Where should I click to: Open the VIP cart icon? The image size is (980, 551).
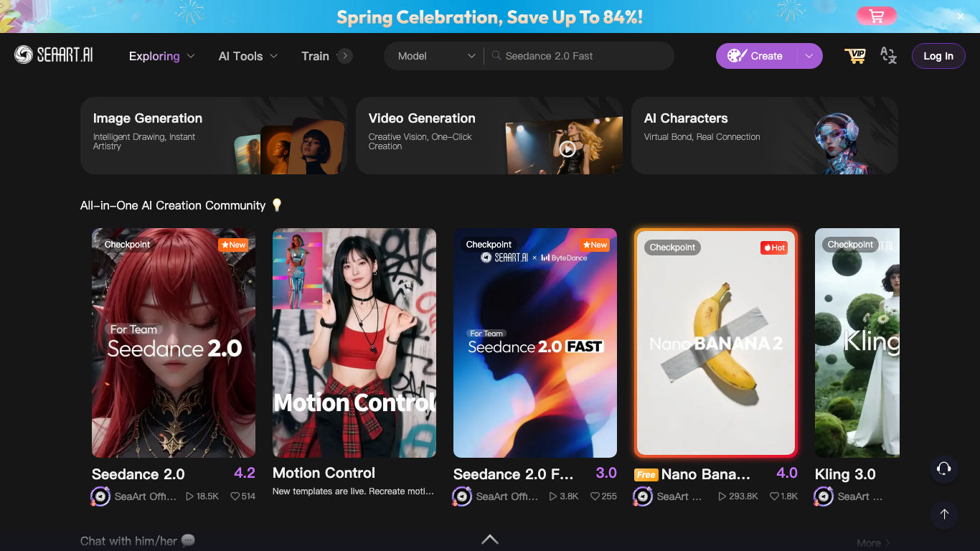click(x=854, y=56)
